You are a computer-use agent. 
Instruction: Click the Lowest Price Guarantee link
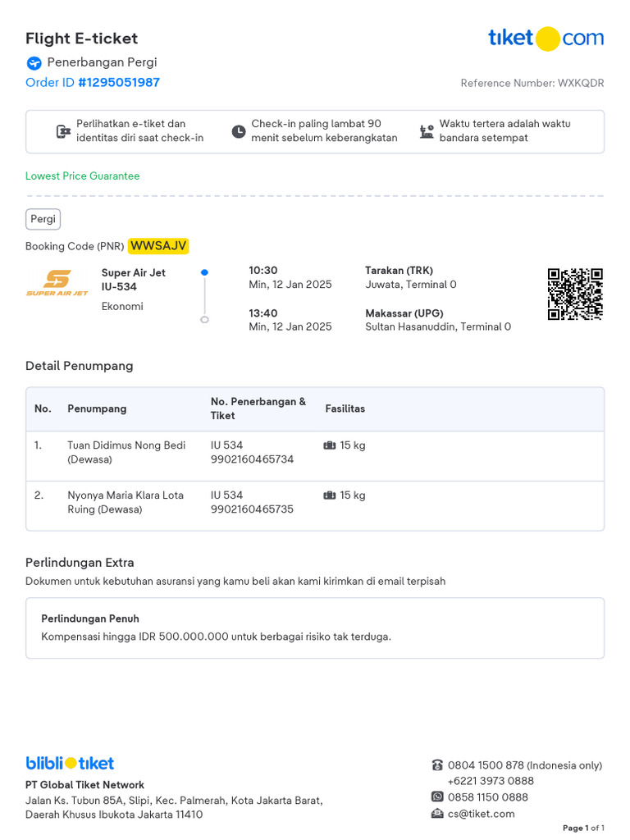[x=83, y=176]
